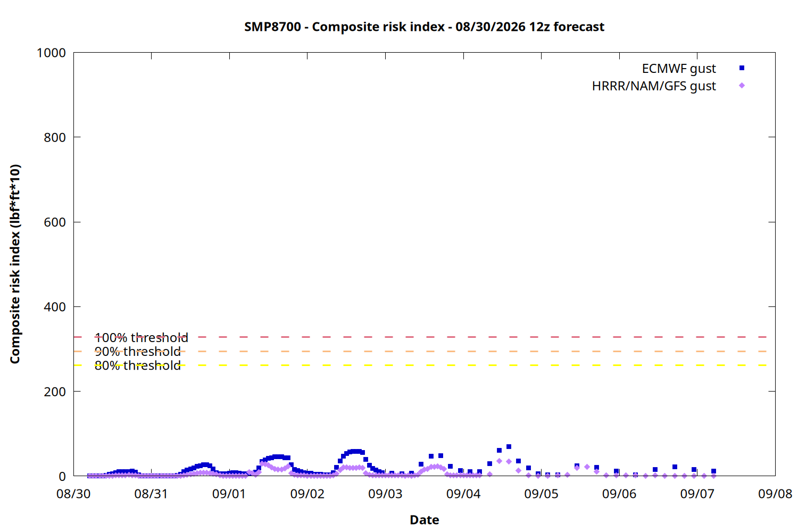The image size is (798, 532).
Task: Select the HRRR/NAM/GFS gust legend label
Action: coord(654,86)
